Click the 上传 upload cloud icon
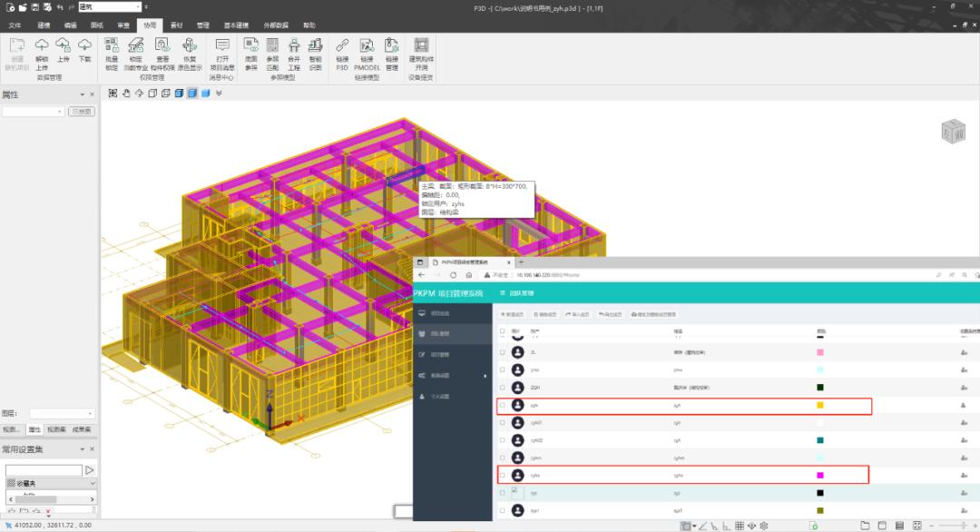The width and height of the screenshot is (980, 532). point(63,46)
